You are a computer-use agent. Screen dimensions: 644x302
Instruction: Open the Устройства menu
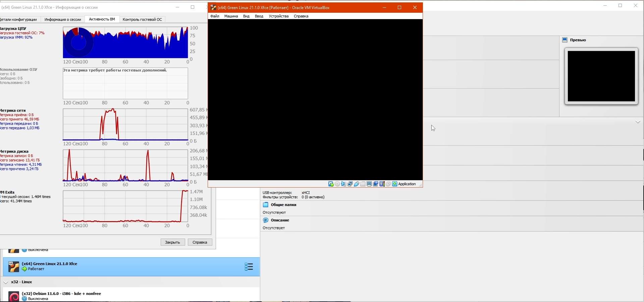pos(279,16)
